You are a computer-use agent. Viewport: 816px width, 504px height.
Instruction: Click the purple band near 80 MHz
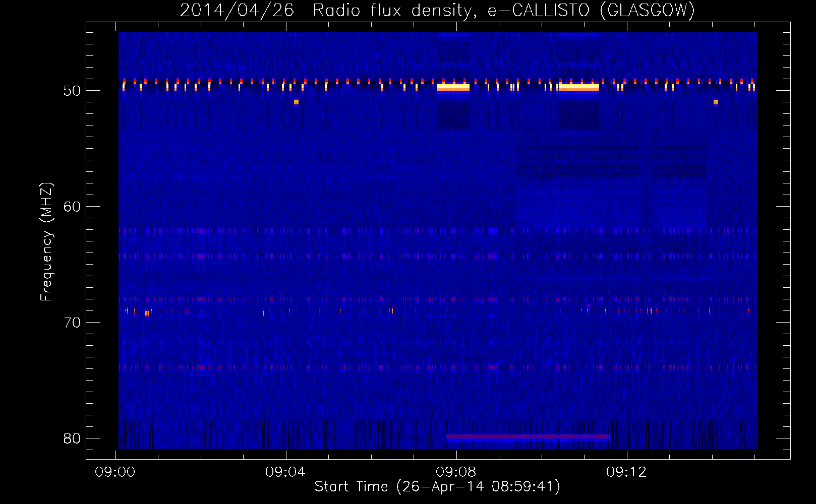(528, 436)
